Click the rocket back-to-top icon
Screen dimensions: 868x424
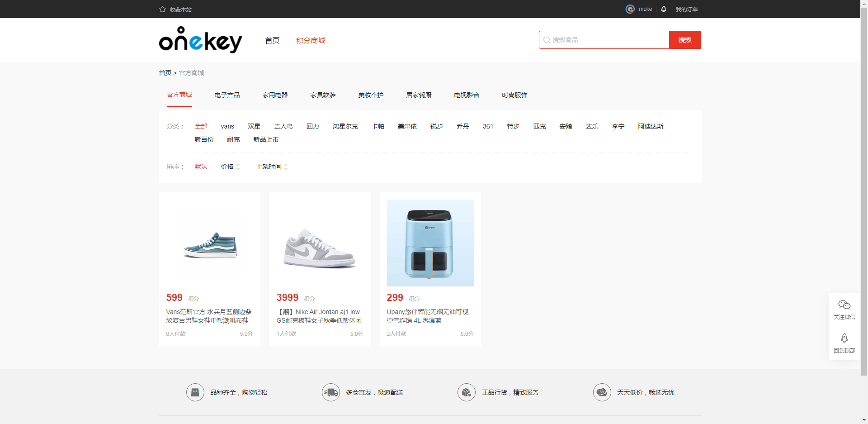pos(844,338)
